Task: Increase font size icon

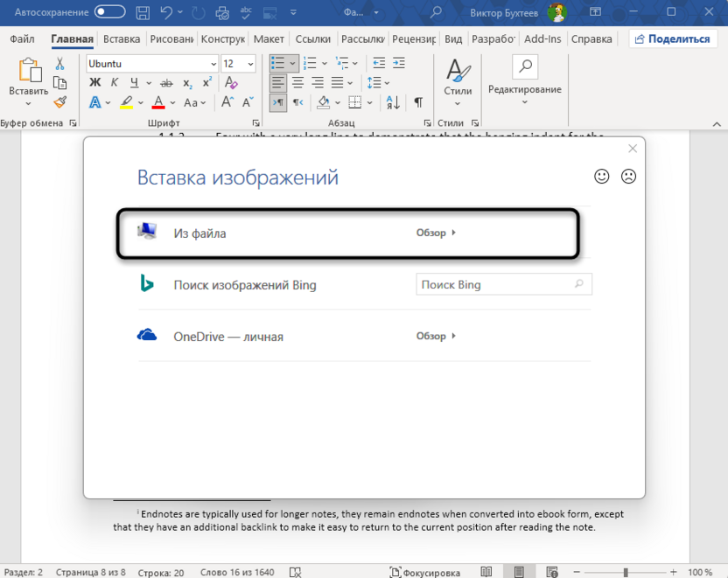Action: 227,102
